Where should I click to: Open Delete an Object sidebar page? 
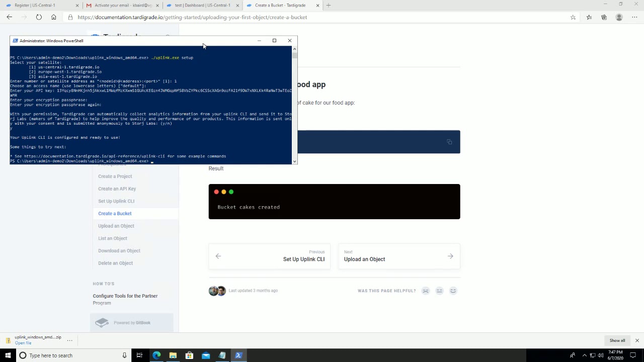pos(116,263)
